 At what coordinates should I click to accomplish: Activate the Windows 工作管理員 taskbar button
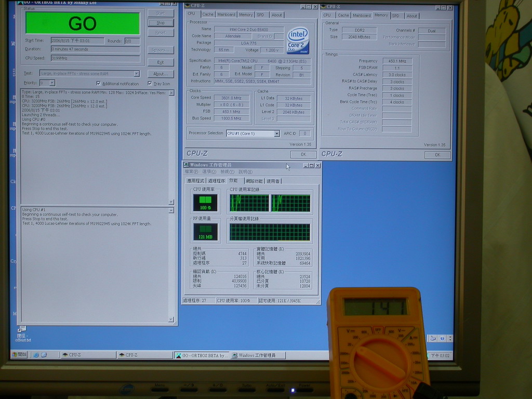tap(258, 355)
